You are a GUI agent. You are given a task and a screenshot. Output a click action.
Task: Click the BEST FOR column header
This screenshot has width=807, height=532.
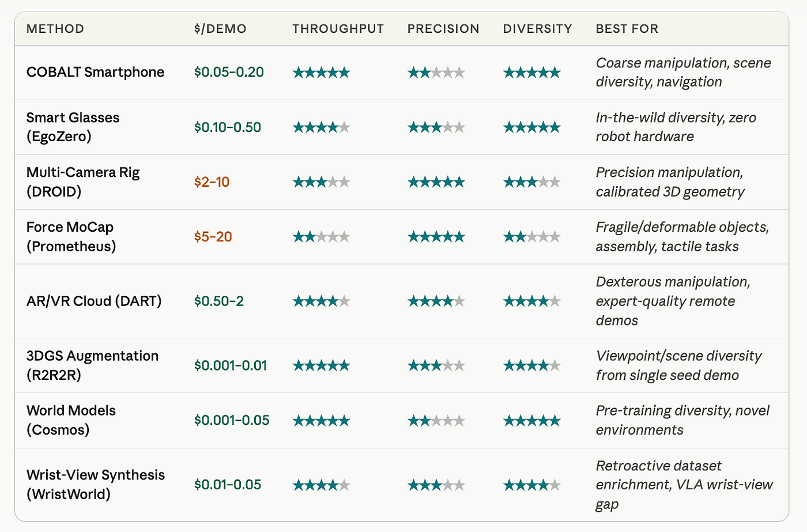tap(627, 29)
